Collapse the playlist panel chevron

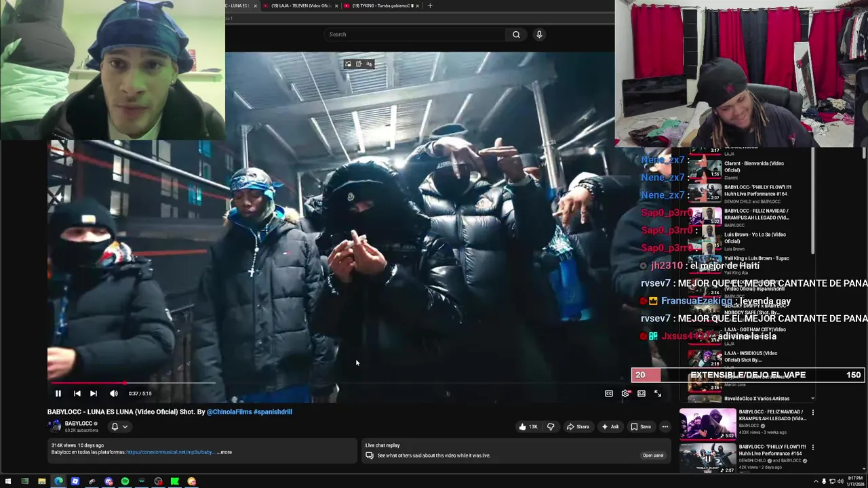coord(812,399)
